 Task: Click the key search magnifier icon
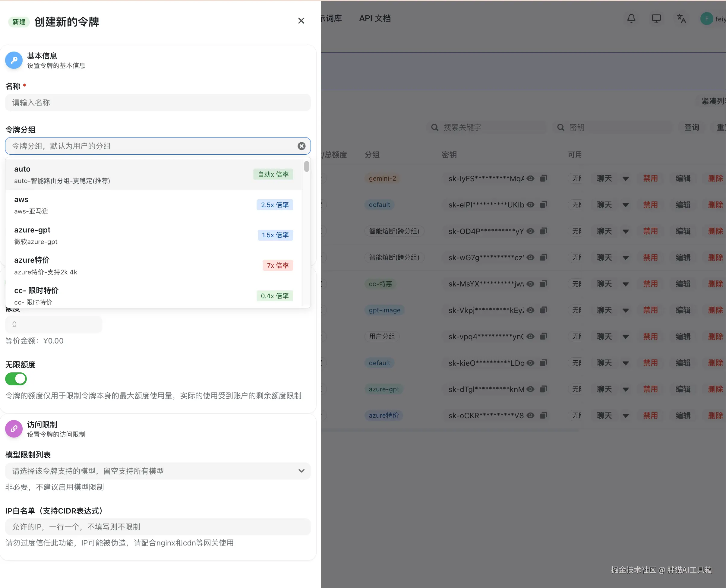pyautogui.click(x=561, y=127)
